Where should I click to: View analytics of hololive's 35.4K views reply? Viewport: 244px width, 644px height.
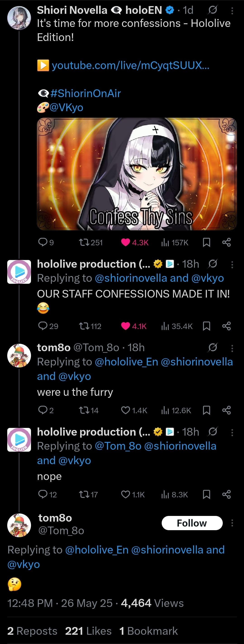click(165, 326)
